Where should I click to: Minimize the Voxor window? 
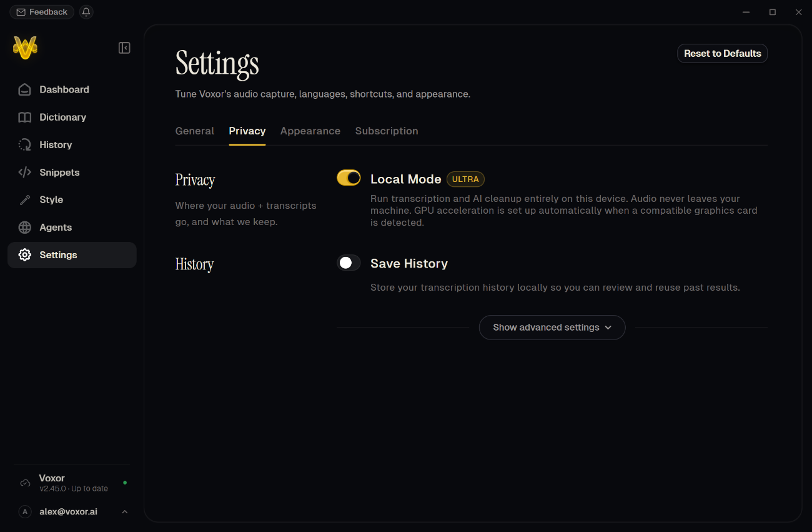[746, 12]
